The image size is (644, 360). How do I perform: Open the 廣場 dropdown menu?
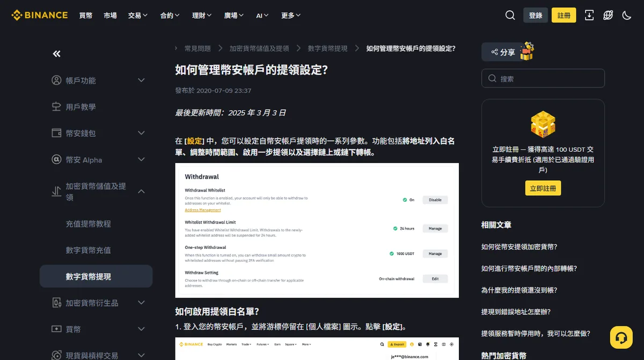click(x=234, y=16)
